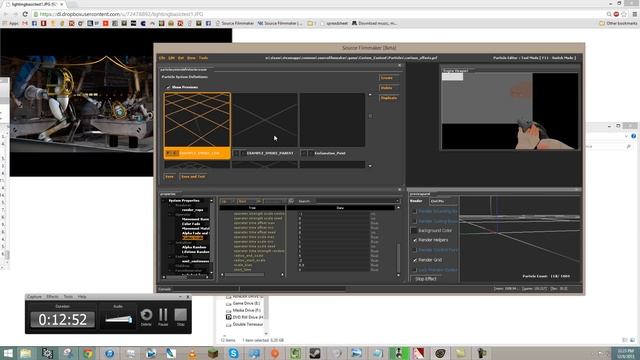This screenshot has width=640, height=360.
Task: Click the Chrome menu icon
Action: (634, 14)
